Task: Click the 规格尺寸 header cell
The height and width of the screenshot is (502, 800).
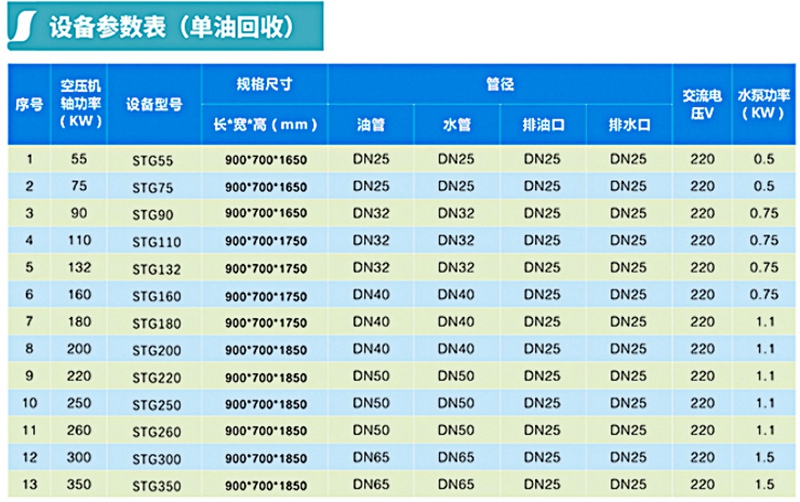Action: coord(265,84)
